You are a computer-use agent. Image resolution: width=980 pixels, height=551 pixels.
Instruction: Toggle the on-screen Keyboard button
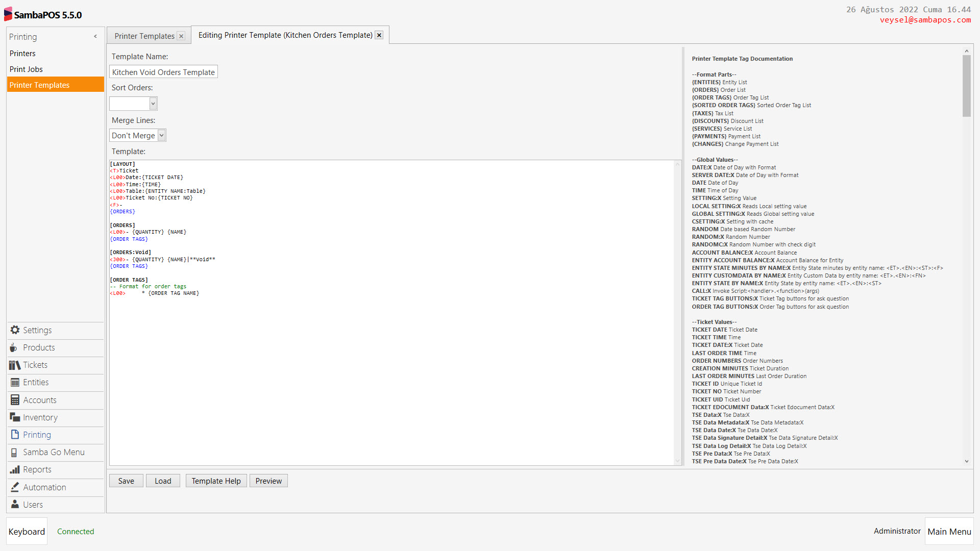click(27, 531)
